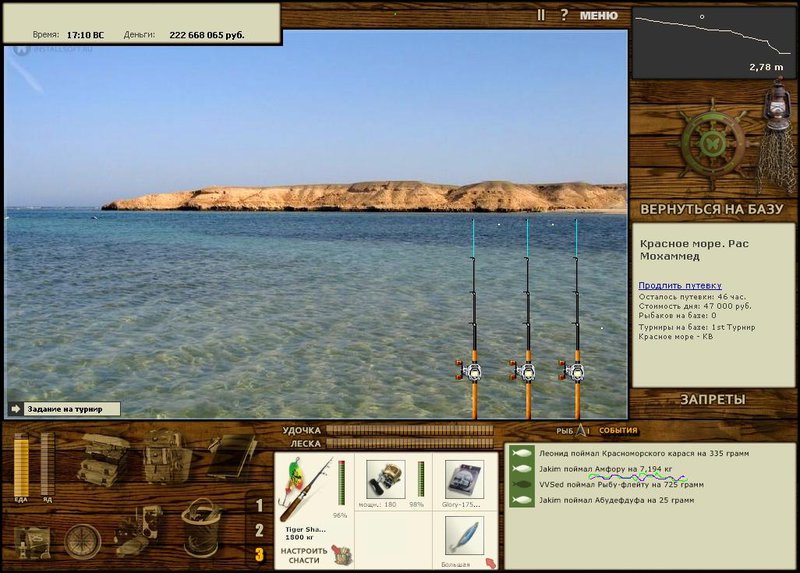The image size is (800, 573).
Task: Click 'Стоимость дня: 47 000 руб.' text
Action: [x=695, y=306]
